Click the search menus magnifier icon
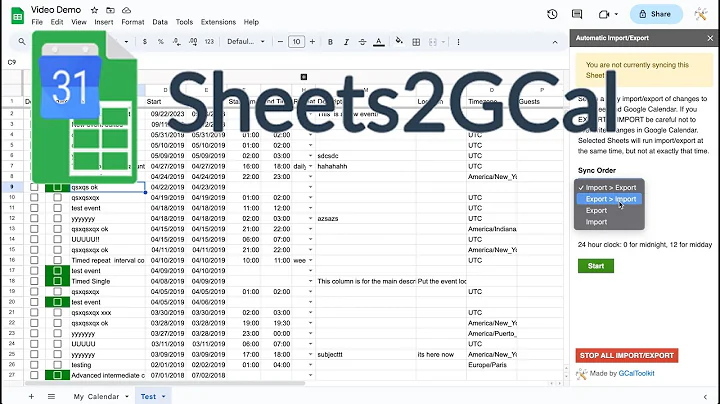Screen dimensions: 720x404 [x=22, y=42]
